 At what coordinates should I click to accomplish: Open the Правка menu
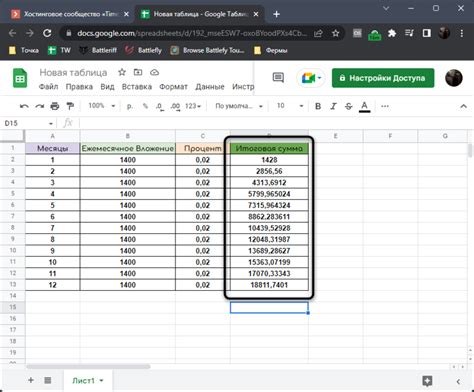point(79,87)
